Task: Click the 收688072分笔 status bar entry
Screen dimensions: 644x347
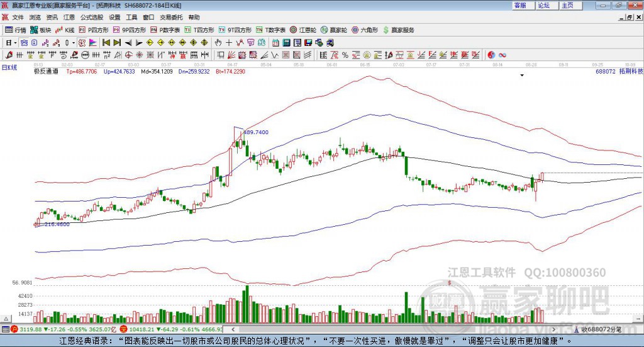Action: click(x=601, y=329)
